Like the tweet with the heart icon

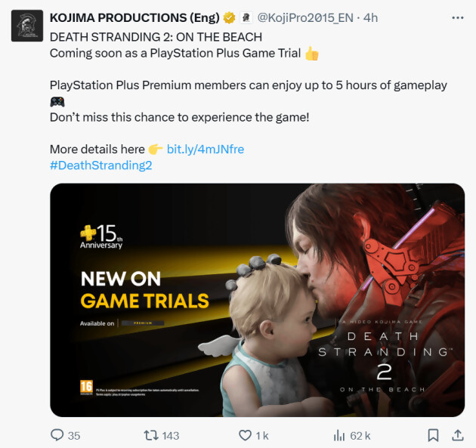point(245,435)
